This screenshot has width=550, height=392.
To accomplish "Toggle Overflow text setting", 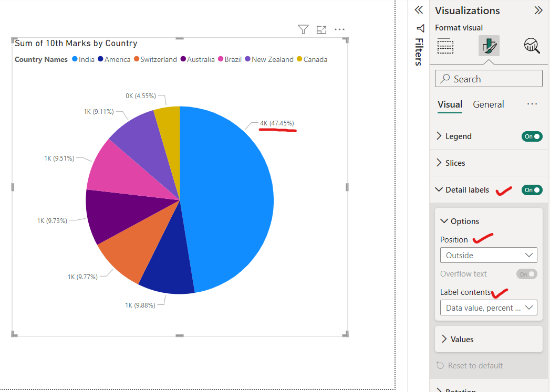I will pos(526,273).
